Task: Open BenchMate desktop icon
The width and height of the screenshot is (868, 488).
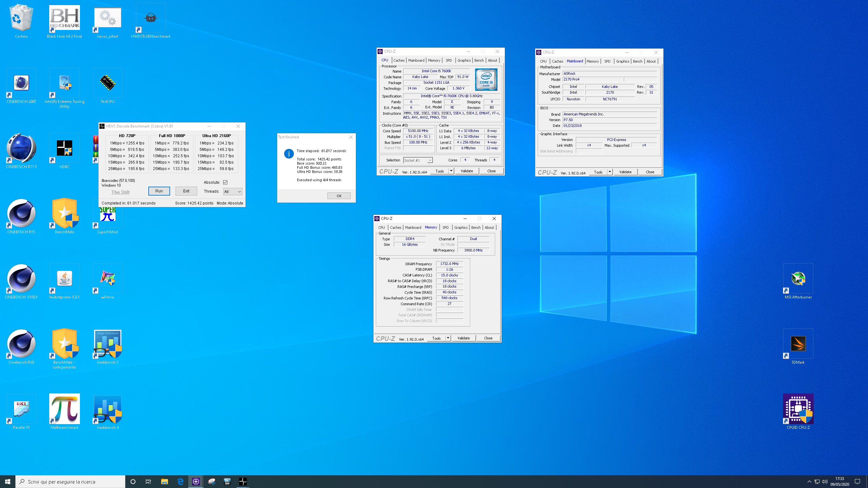Action: point(64,217)
